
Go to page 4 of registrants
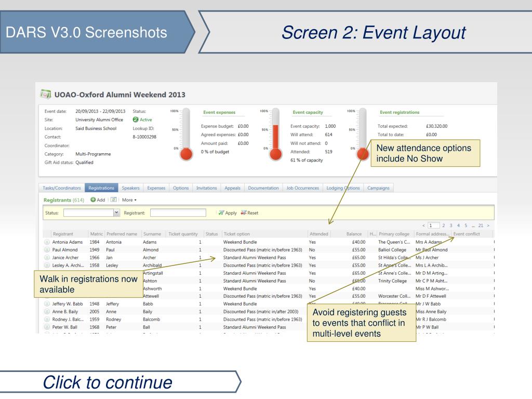click(x=458, y=225)
